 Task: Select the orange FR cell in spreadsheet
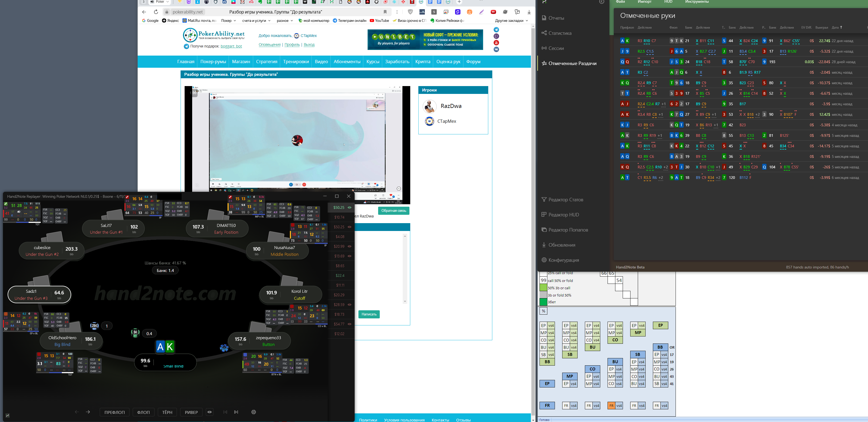click(x=611, y=406)
